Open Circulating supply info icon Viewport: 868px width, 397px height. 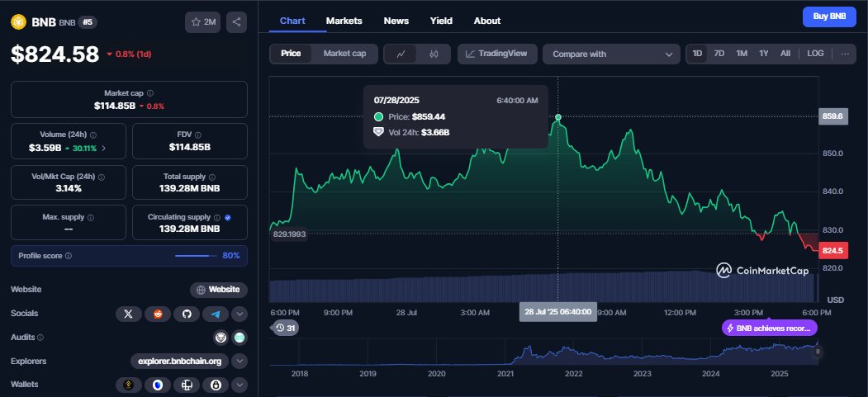pyautogui.click(x=217, y=218)
